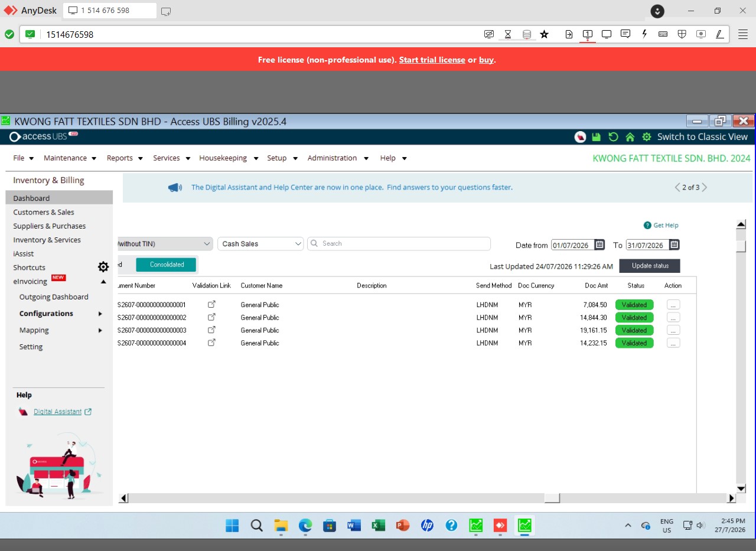Open AnyDesk keyboard settings icon

(663, 34)
